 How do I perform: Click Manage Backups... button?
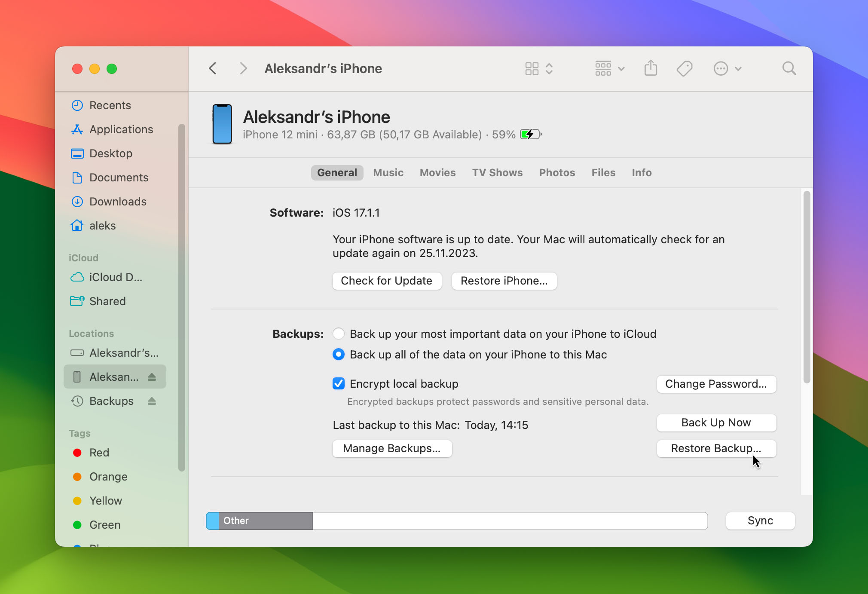392,449
